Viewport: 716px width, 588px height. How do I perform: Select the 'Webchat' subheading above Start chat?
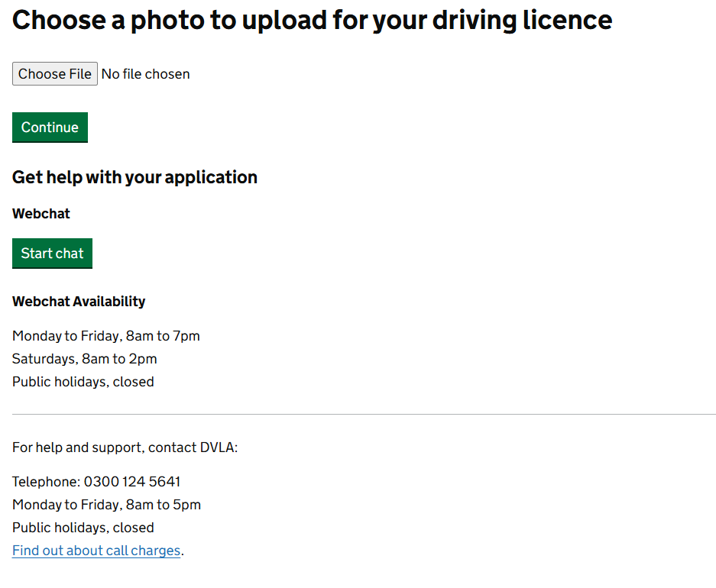(x=41, y=214)
